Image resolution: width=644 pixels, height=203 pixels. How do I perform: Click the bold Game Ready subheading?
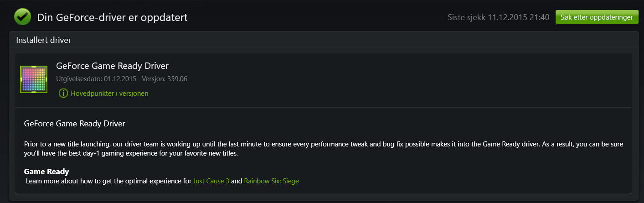coord(46,172)
